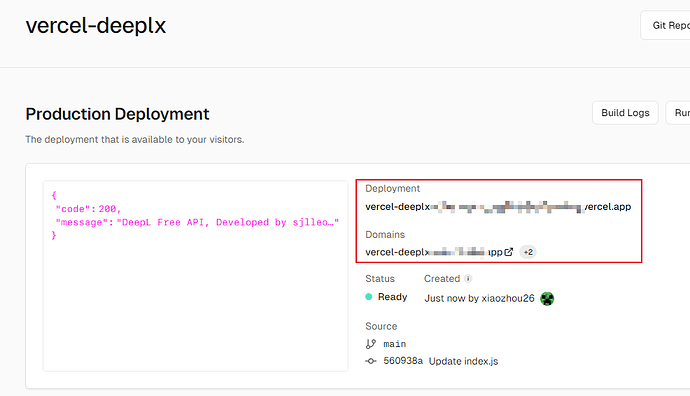Click the Status label
The height and width of the screenshot is (396, 690).
click(x=380, y=279)
